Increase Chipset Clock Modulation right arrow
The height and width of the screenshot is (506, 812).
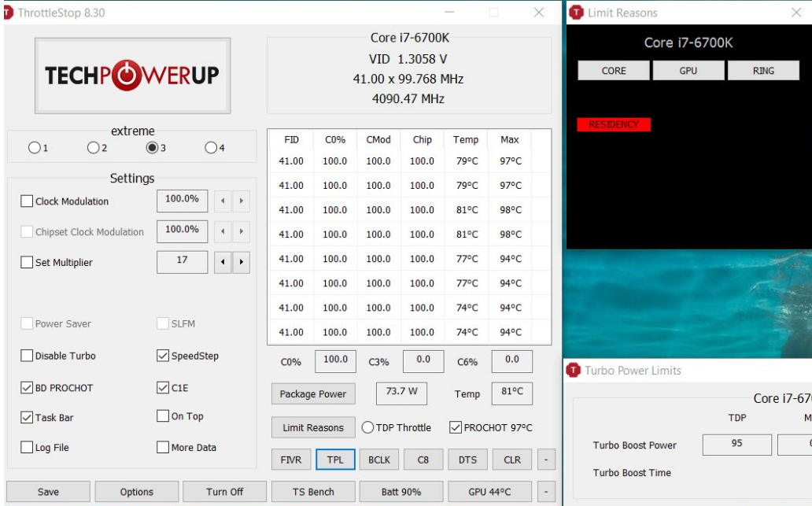[x=242, y=231]
